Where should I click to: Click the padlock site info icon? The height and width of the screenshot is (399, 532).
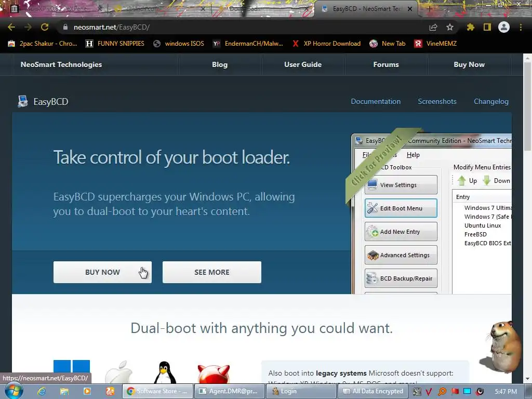click(x=65, y=27)
